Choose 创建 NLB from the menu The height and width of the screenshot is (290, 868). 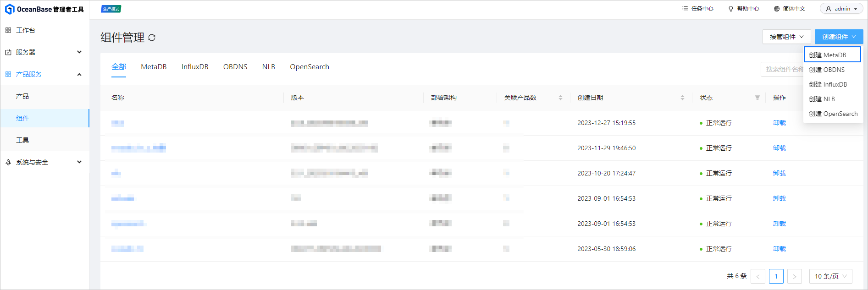click(x=832, y=99)
